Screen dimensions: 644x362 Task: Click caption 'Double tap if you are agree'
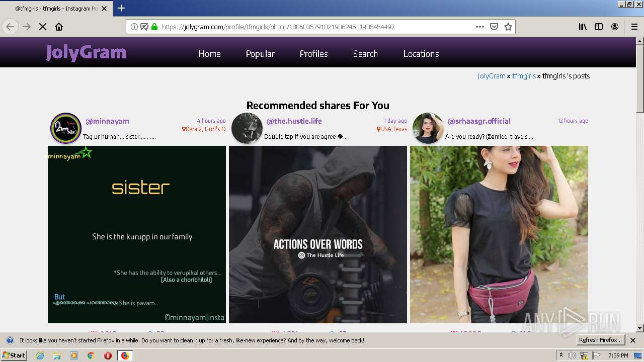[306, 137]
